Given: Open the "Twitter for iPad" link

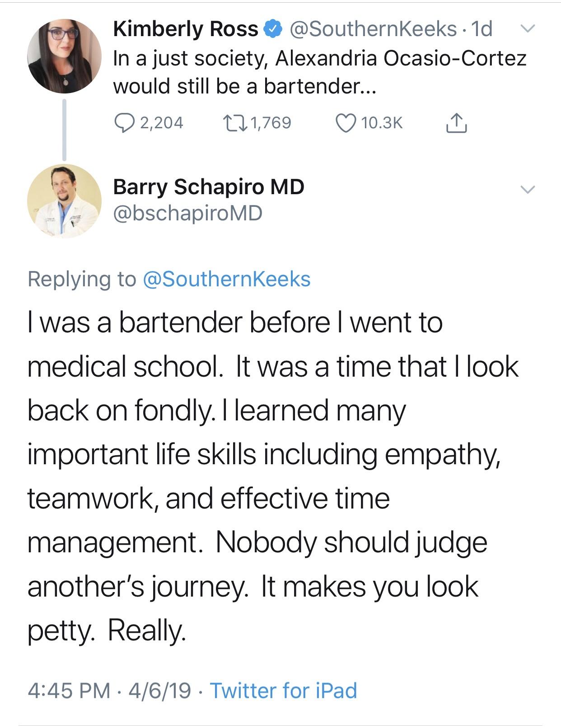Looking at the screenshot, I should point(284,691).
